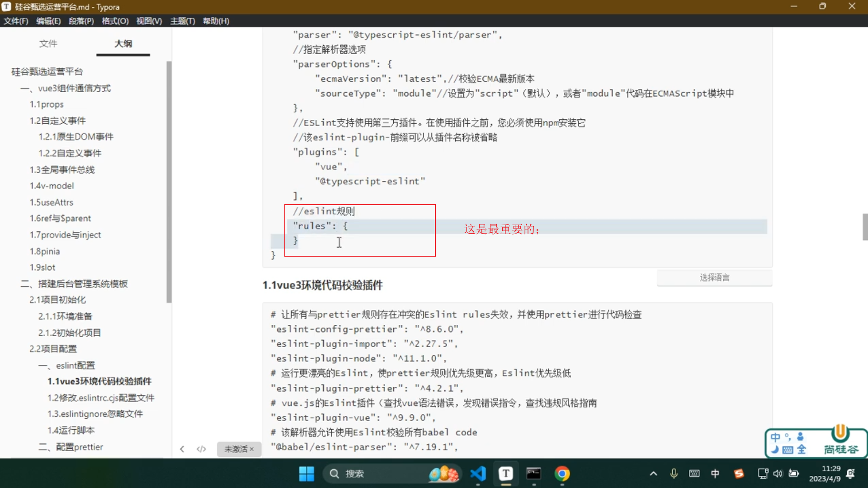The width and height of the screenshot is (868, 488).
Task: Go to 1.9slot heading
Action: coord(42,267)
